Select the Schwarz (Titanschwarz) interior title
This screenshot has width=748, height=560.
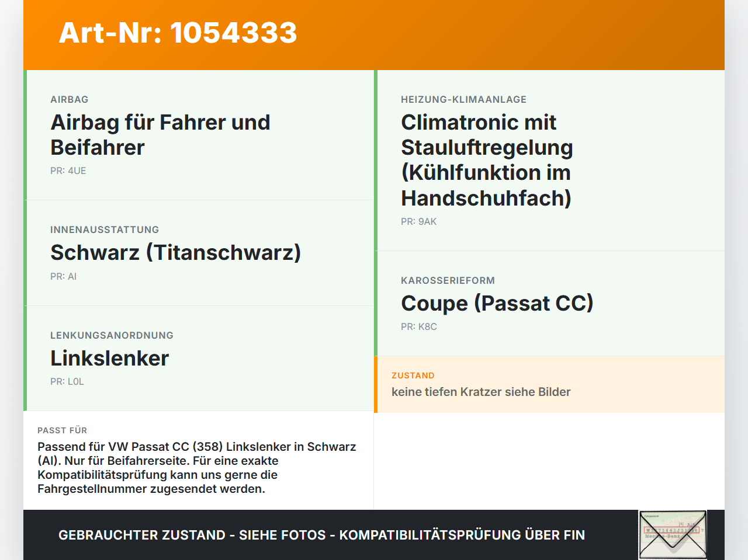tap(176, 253)
